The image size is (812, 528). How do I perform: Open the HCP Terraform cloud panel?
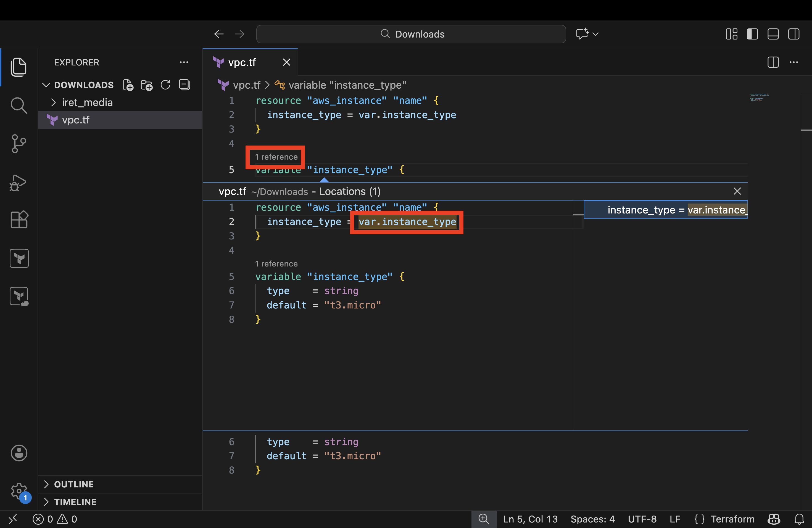click(19, 296)
